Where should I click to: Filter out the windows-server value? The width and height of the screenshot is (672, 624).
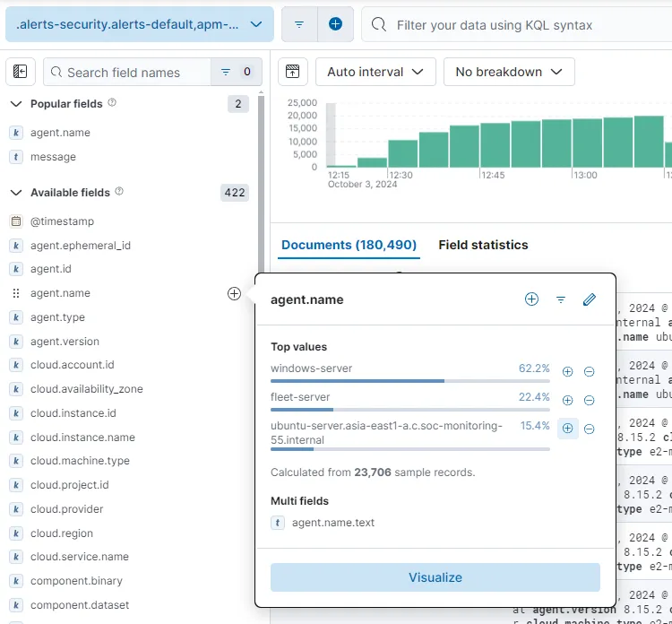pyautogui.click(x=589, y=371)
